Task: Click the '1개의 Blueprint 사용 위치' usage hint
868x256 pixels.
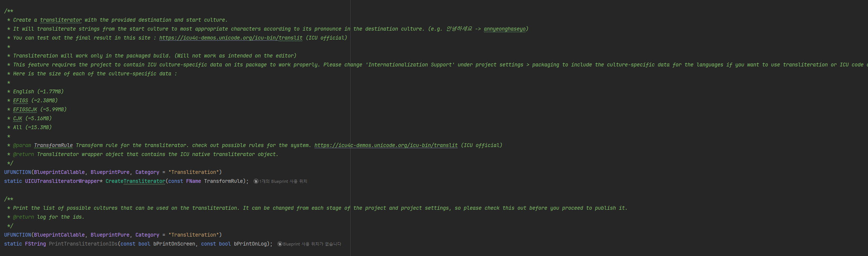Action: point(283,181)
